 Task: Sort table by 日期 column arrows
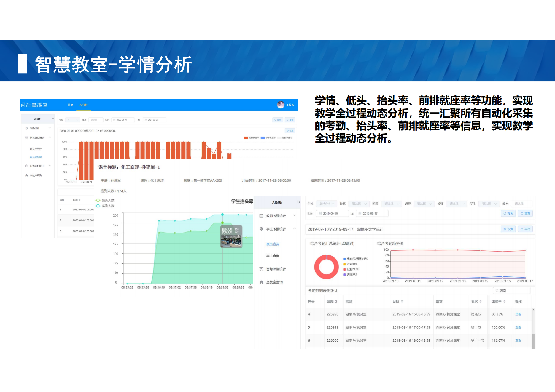pyautogui.click(x=402, y=301)
